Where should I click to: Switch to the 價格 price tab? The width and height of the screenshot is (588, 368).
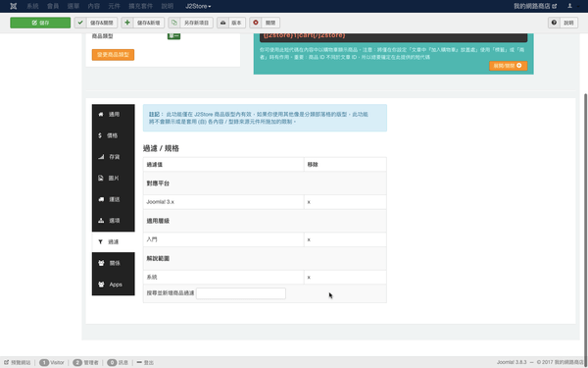tap(114, 135)
